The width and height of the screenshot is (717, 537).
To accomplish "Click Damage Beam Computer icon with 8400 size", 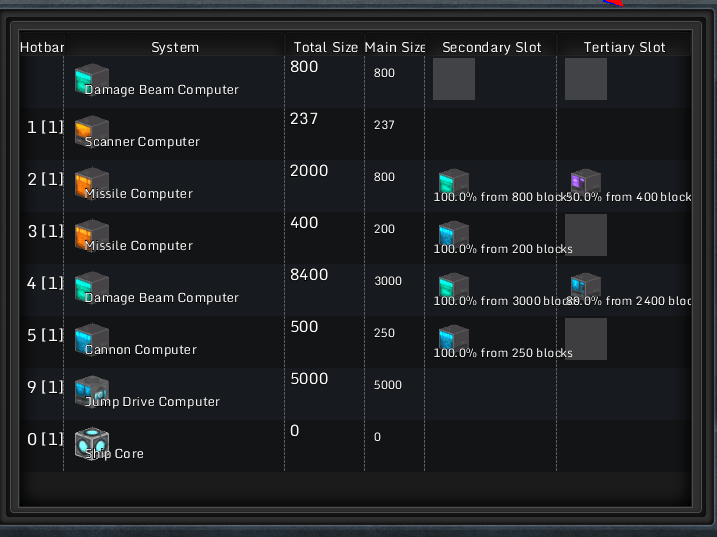I will click(91, 287).
